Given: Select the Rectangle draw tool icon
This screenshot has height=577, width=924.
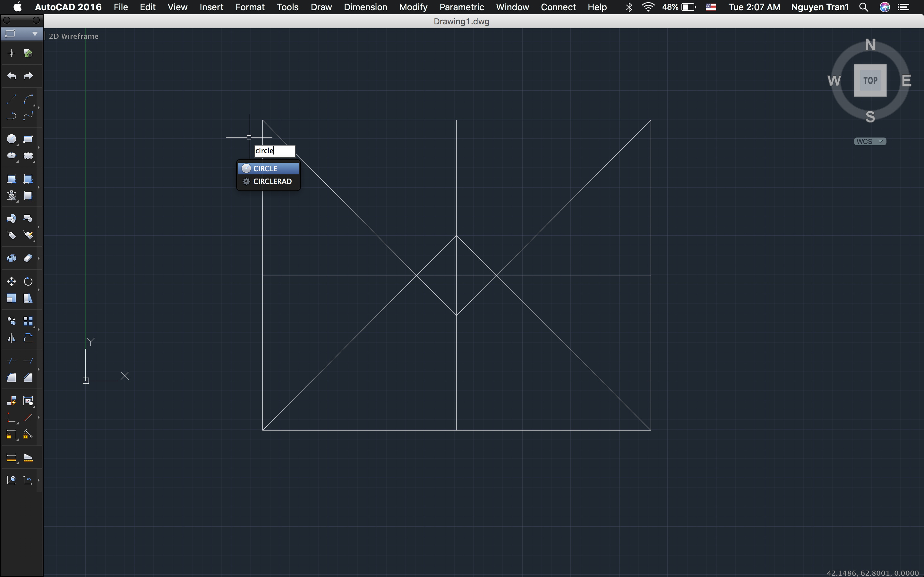Looking at the screenshot, I should coord(28,139).
